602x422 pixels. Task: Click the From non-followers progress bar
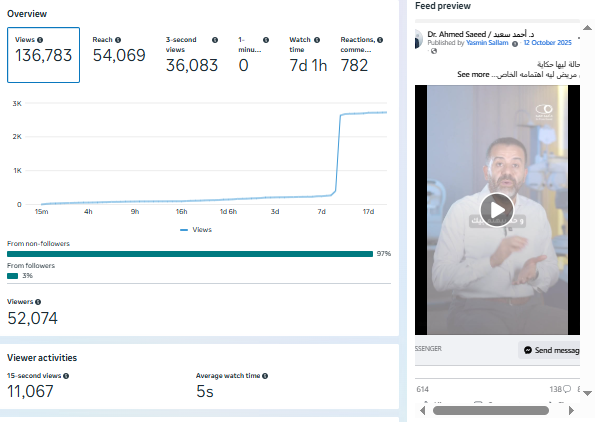coord(189,253)
